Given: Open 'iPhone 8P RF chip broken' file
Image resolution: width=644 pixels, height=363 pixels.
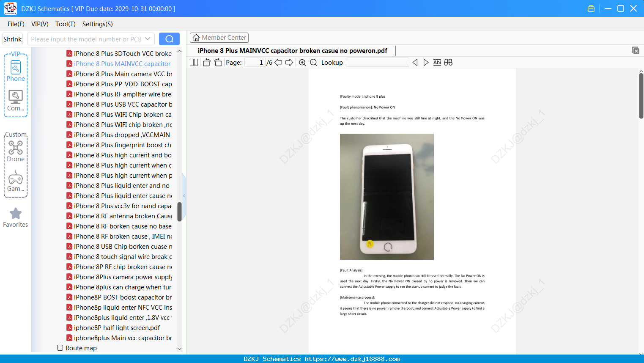Looking at the screenshot, I should pos(123,267).
